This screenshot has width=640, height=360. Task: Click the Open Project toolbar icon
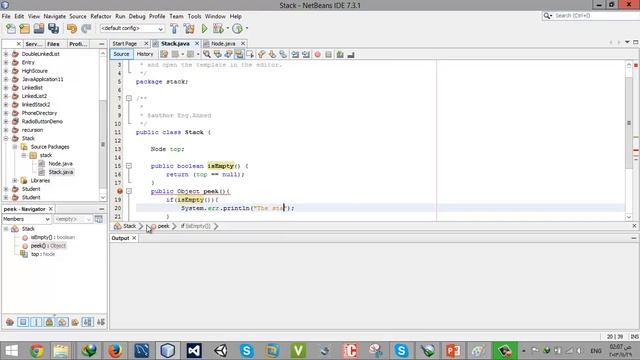pos(39,29)
